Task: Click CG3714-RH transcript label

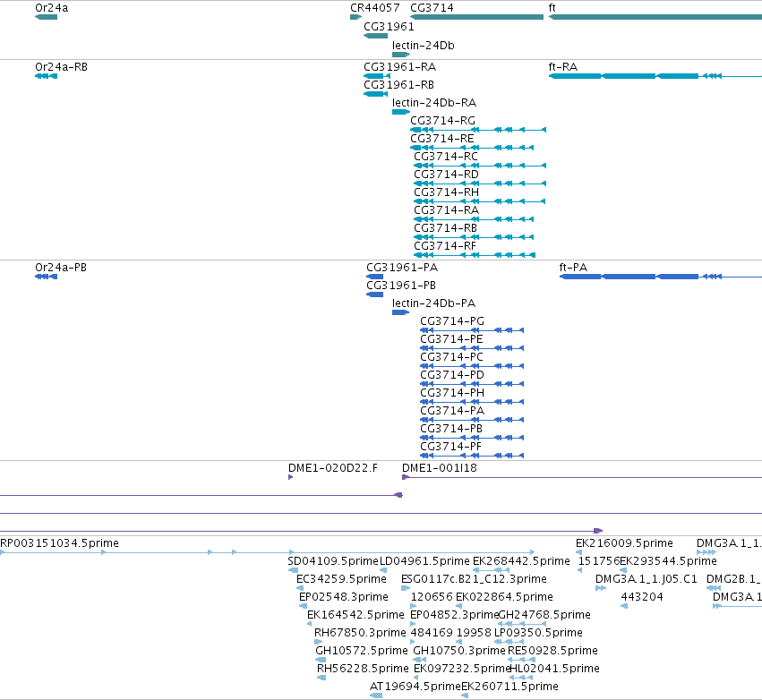Action: (446, 192)
